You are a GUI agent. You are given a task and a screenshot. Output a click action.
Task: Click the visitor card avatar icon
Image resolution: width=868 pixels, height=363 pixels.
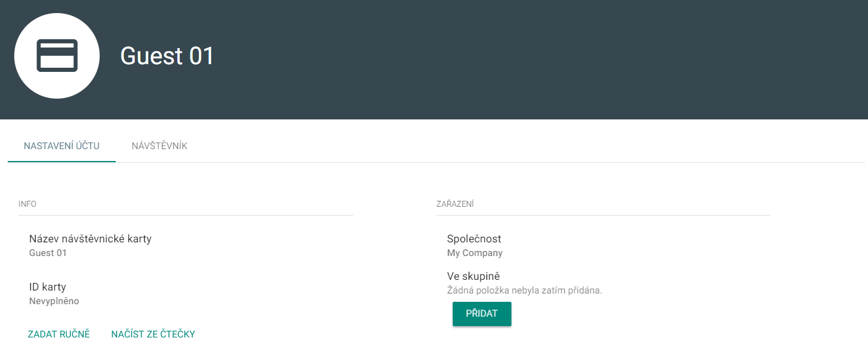point(57,56)
